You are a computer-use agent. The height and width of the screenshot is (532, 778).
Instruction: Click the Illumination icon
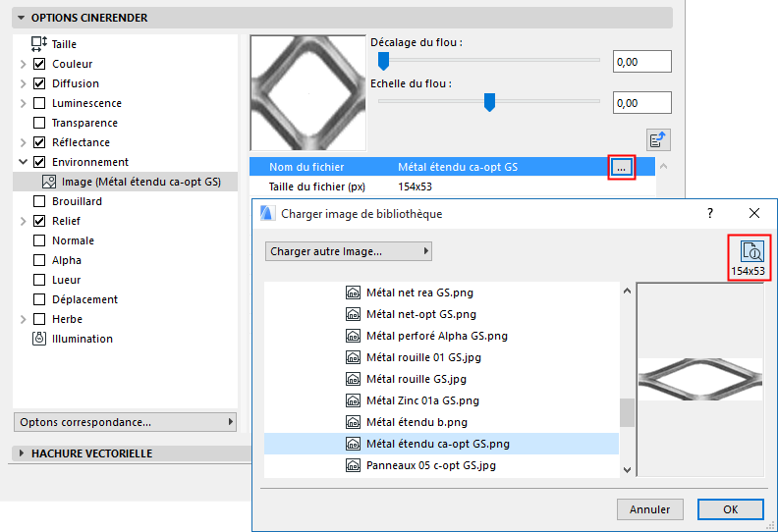[x=39, y=339]
